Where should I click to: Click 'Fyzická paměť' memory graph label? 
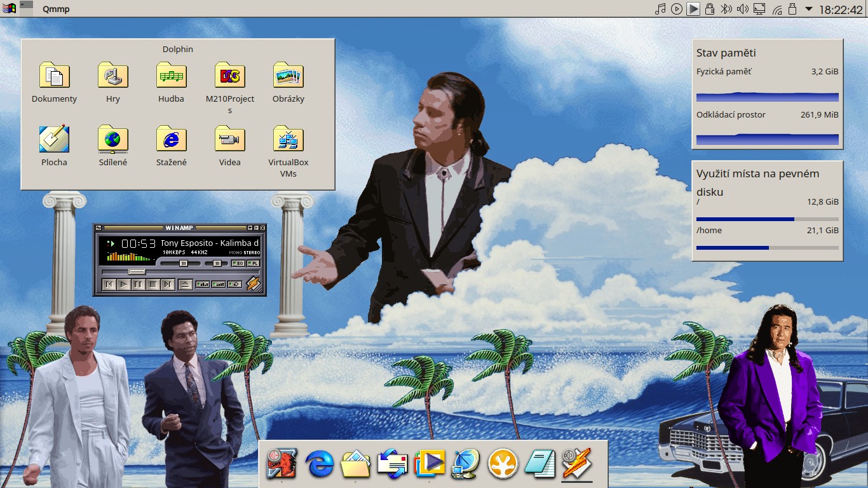tap(724, 71)
